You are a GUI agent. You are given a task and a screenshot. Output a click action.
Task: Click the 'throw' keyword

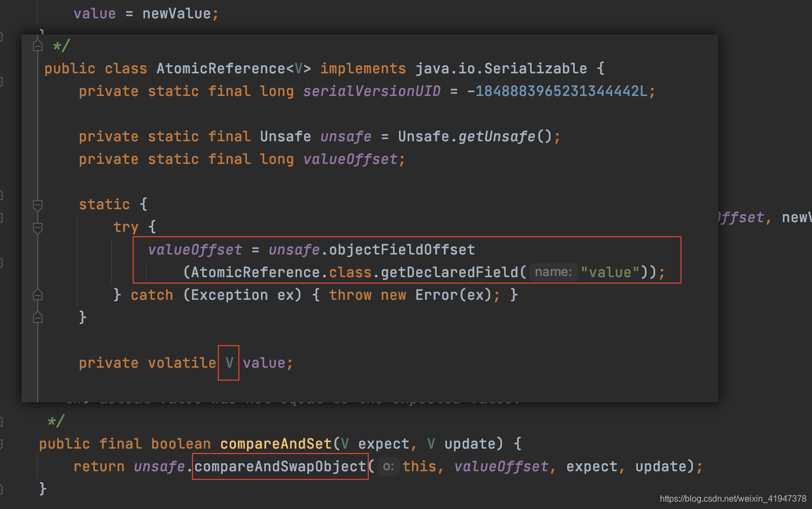[x=350, y=295]
